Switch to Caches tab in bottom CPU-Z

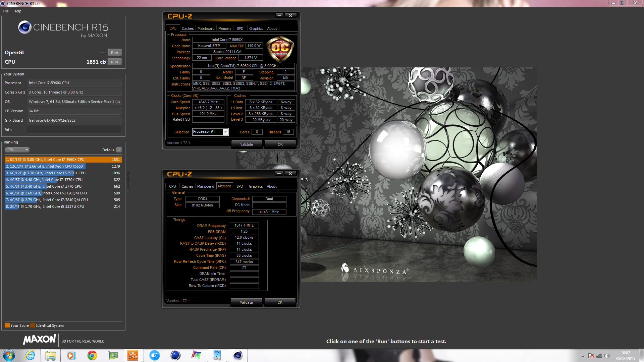coord(187,186)
